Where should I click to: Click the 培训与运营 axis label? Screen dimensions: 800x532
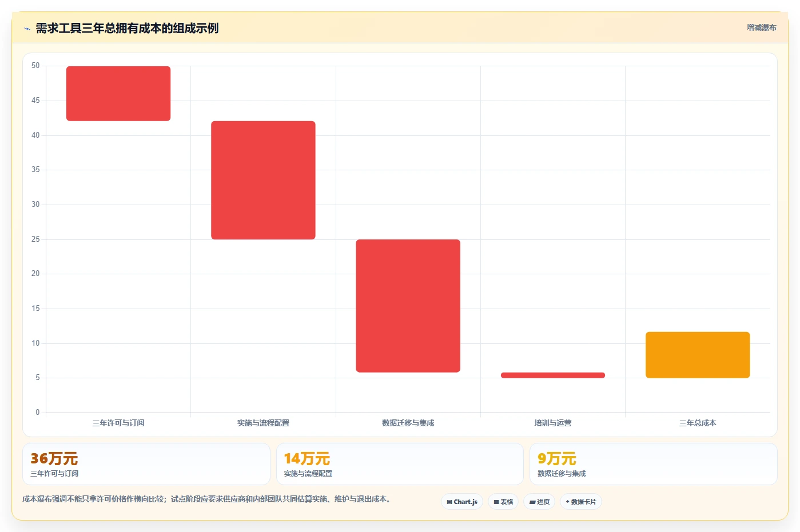tap(553, 423)
